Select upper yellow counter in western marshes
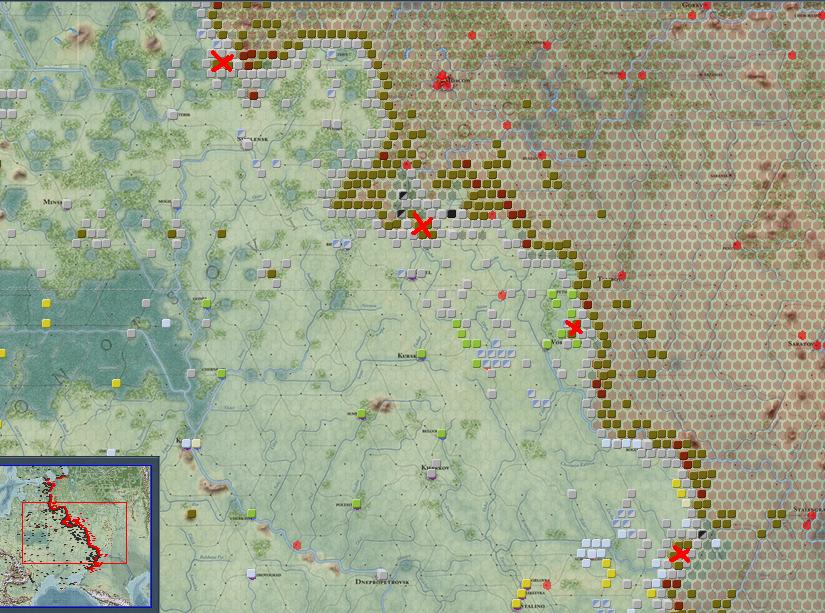The height and width of the screenshot is (613, 825). [46, 304]
